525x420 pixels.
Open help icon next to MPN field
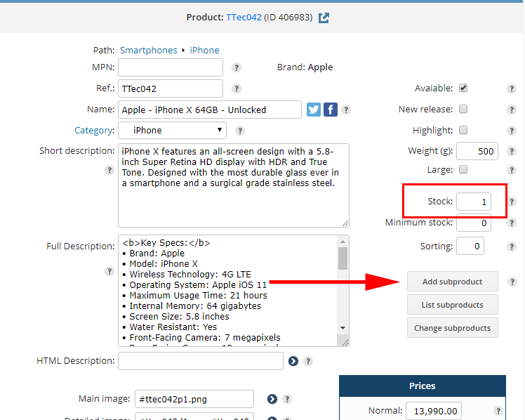237,67
